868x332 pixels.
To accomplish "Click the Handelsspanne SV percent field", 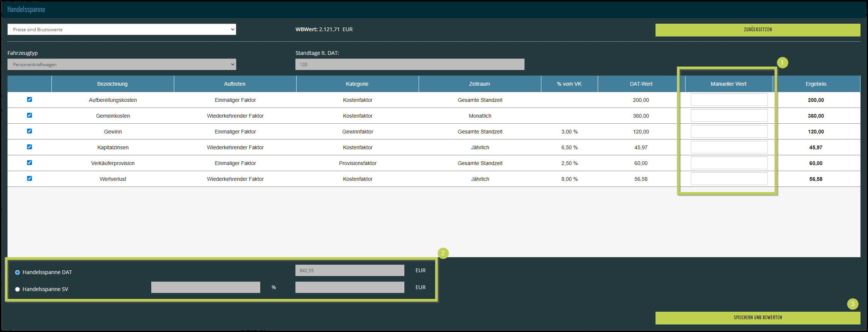I will [x=205, y=287].
